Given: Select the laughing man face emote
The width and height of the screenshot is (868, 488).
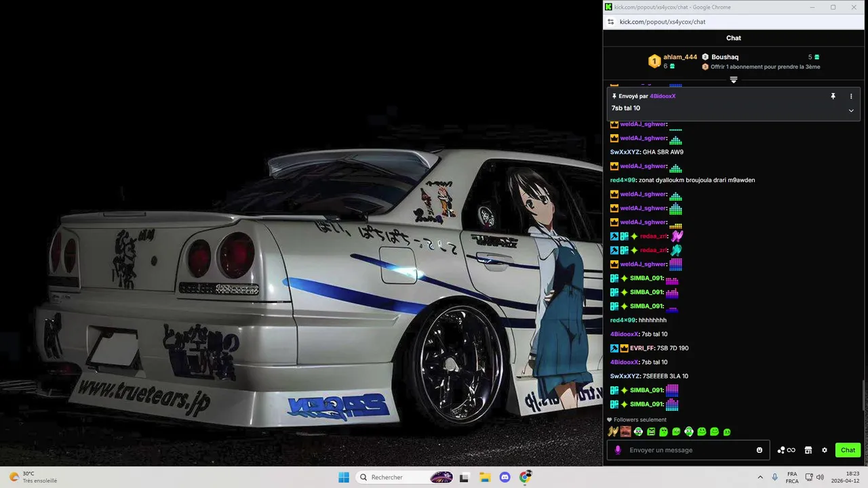Looking at the screenshot, I should 625,432.
